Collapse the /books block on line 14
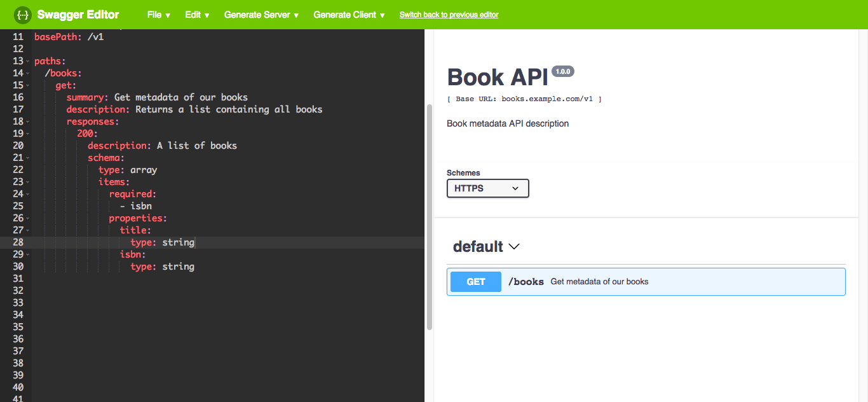The width and height of the screenshot is (868, 402). [27, 73]
